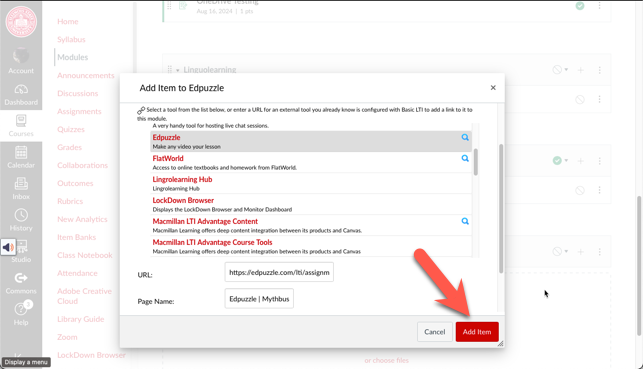Open the Help question mark icon

pos(21,309)
